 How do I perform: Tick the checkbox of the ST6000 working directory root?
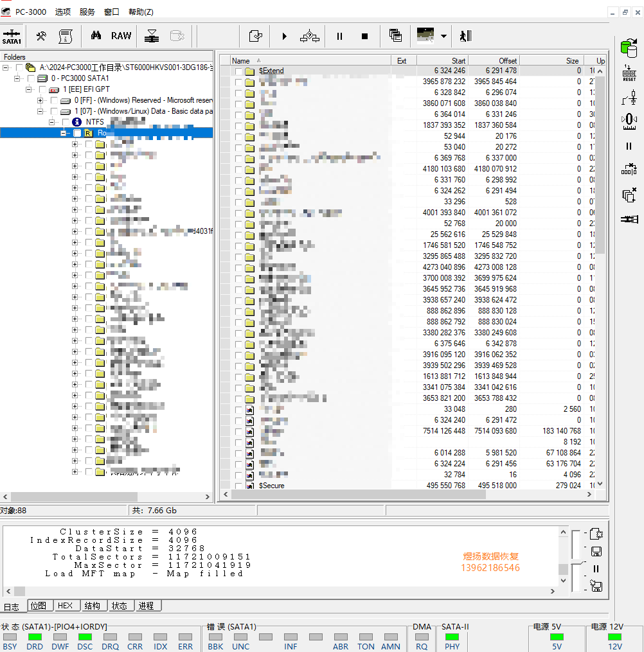(x=19, y=67)
